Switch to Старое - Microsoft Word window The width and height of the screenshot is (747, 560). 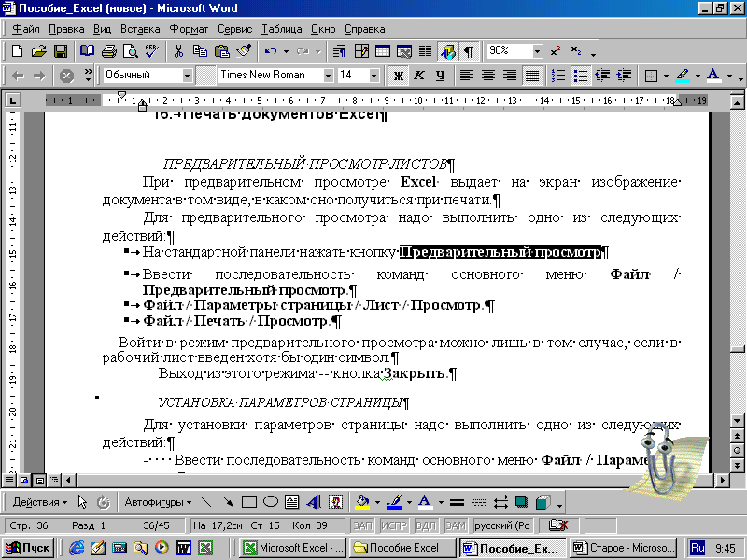pos(624,548)
